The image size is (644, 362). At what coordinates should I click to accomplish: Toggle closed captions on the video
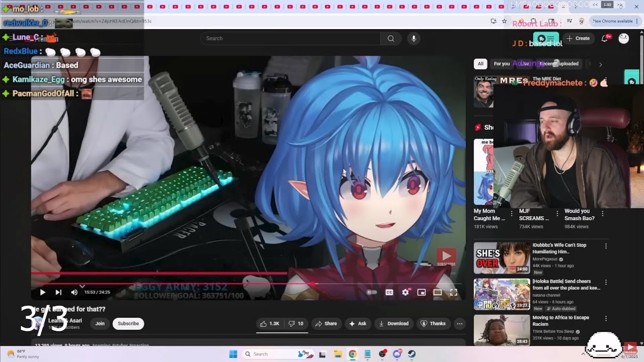click(389, 292)
